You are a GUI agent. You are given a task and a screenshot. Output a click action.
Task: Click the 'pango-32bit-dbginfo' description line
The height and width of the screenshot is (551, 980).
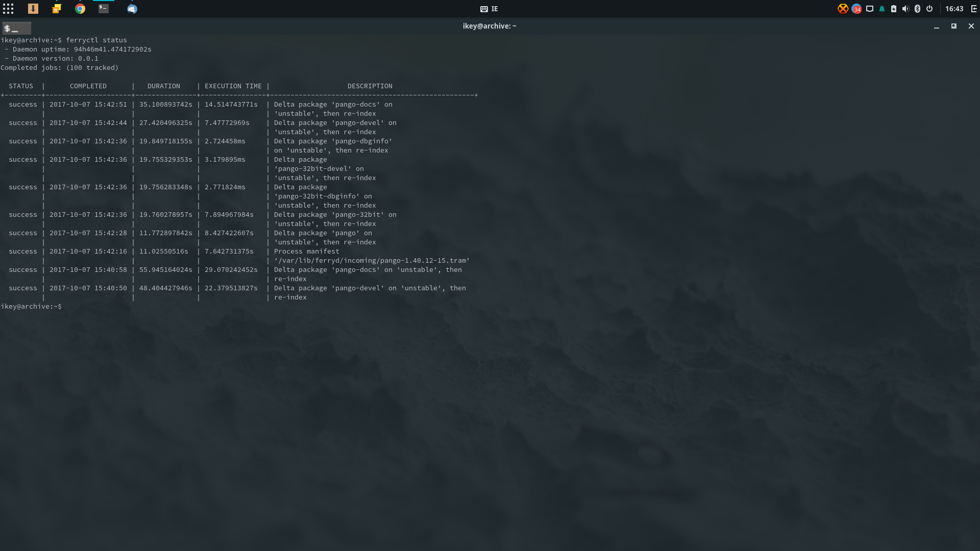(x=323, y=196)
